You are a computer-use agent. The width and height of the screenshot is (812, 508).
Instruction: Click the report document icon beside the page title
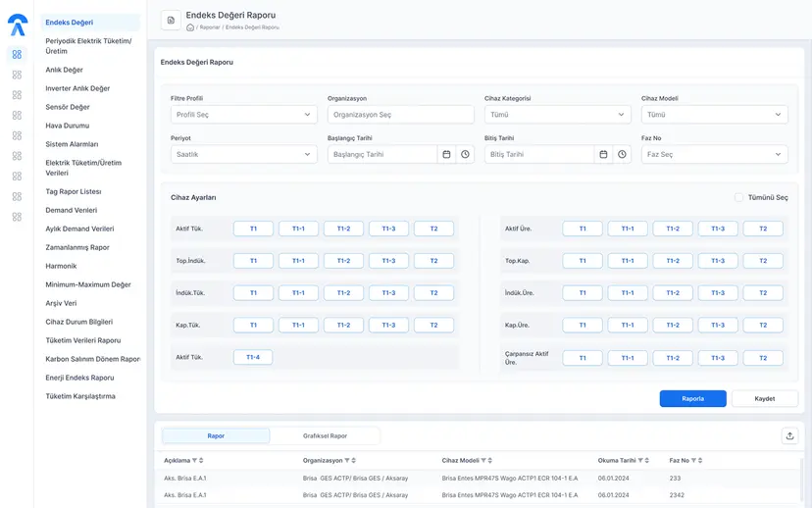click(x=171, y=21)
